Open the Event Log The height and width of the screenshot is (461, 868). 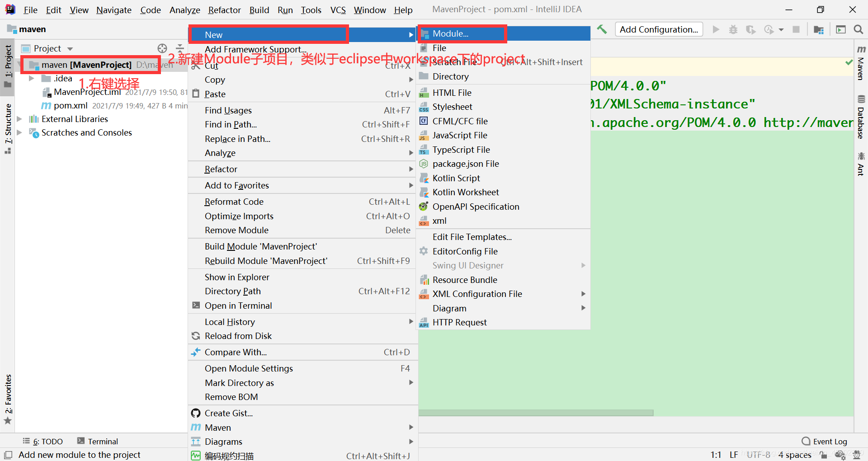click(825, 442)
